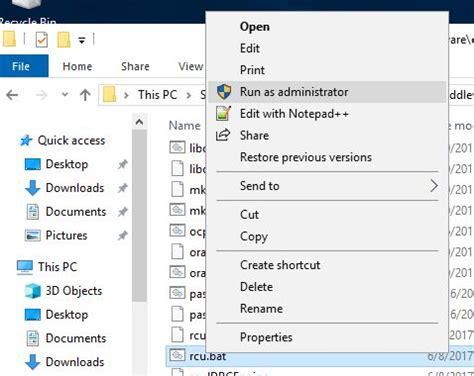474x376 pixels.
Task: Click the This PC monitor icon
Action: tap(25, 267)
